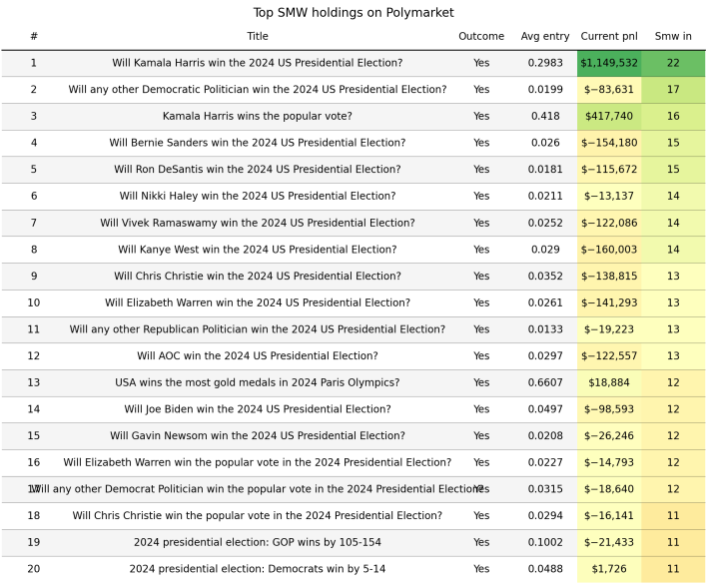Click the 'Top SMW holdings on Polymarket' title
This screenshot has height=588, width=712.
click(354, 12)
